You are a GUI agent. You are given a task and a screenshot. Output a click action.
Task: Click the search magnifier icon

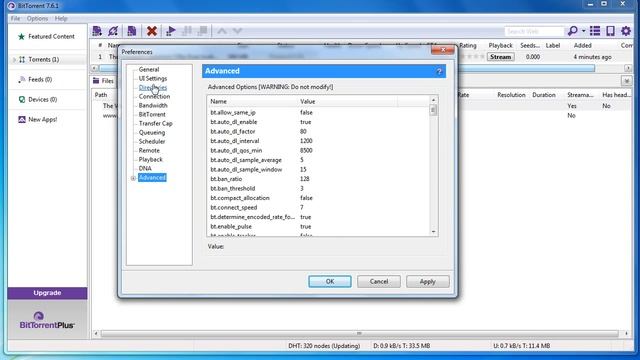coord(572,31)
